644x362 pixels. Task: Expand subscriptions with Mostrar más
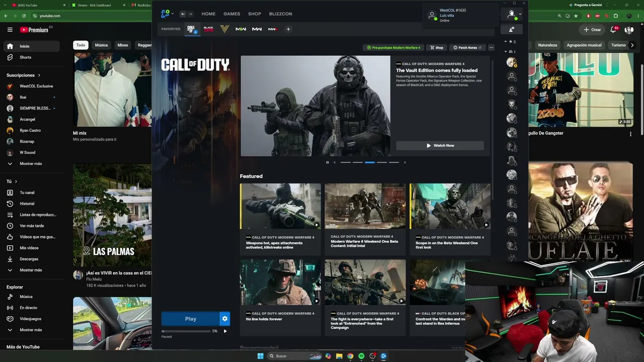30,163
